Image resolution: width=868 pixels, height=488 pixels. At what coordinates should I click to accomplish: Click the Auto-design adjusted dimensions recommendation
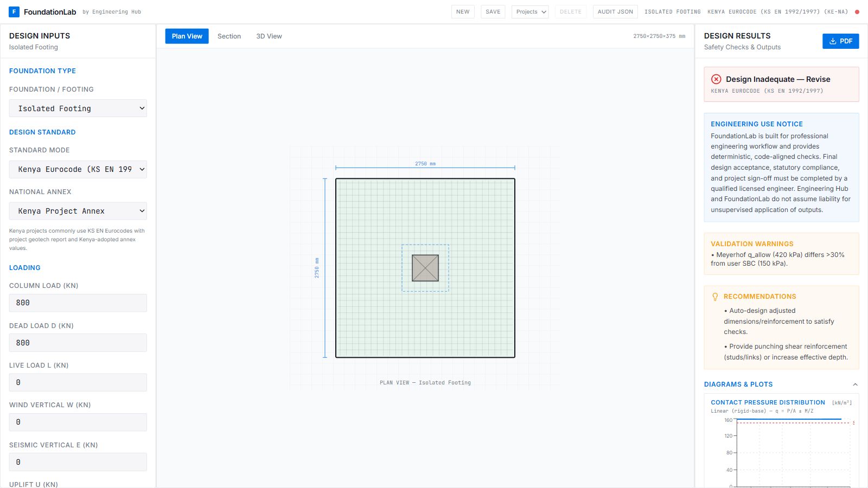click(779, 321)
